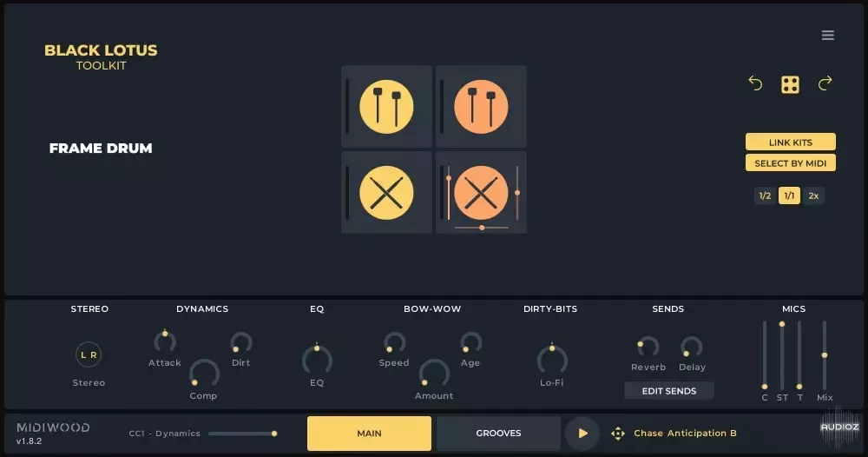Click the groove drag arrows icon

618,434
